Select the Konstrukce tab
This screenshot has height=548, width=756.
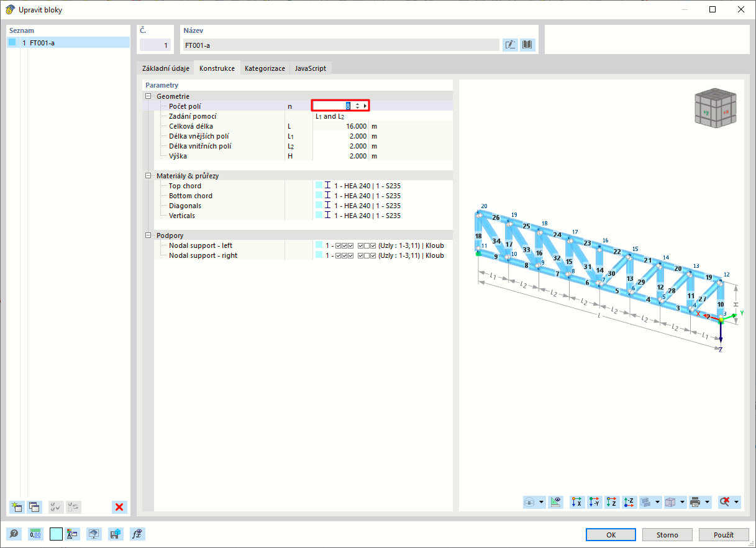point(217,68)
